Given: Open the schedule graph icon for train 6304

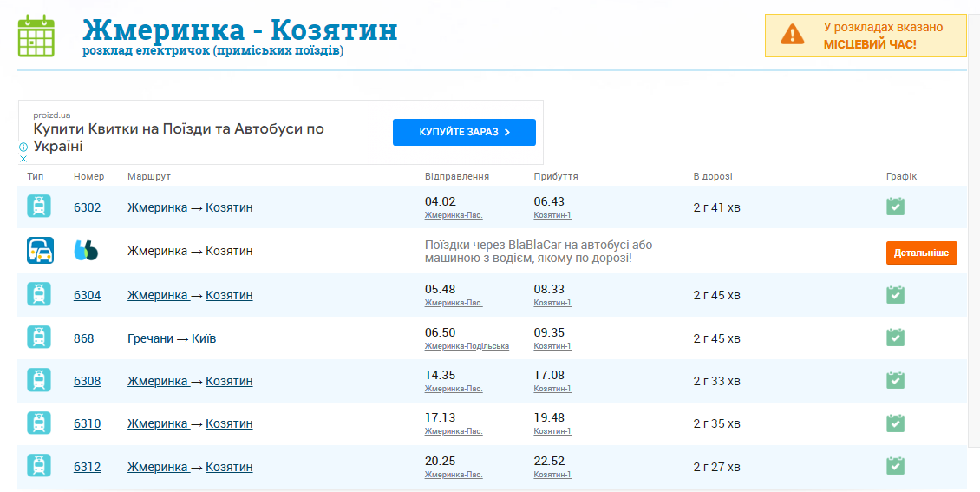Looking at the screenshot, I should coord(895,295).
